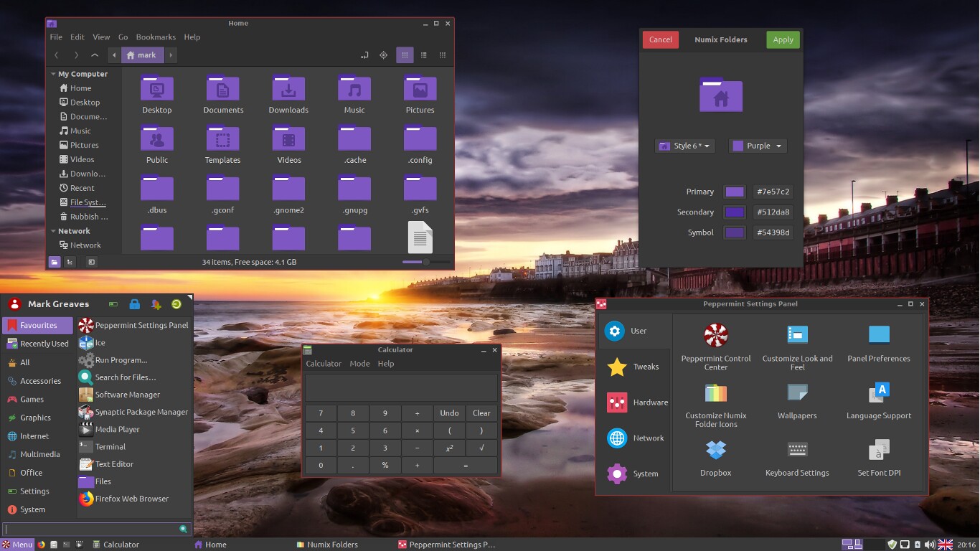The width and height of the screenshot is (980, 551).
Task: Toggle the sidebar visibility button in status bar
Action: pos(91,262)
